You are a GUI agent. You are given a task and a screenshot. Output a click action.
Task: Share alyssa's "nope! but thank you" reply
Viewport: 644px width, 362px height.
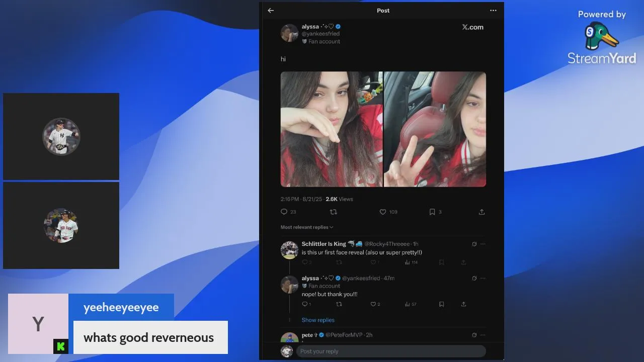click(x=463, y=304)
